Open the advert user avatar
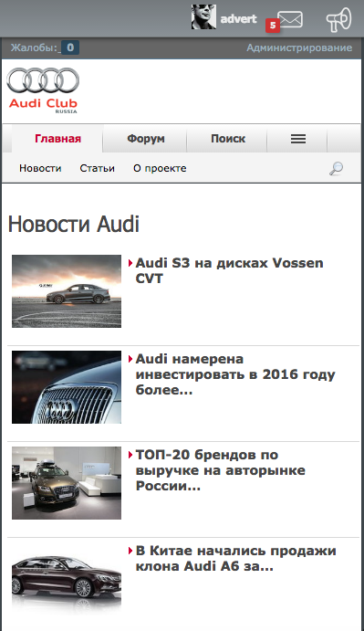The width and height of the screenshot is (364, 631). point(203,17)
